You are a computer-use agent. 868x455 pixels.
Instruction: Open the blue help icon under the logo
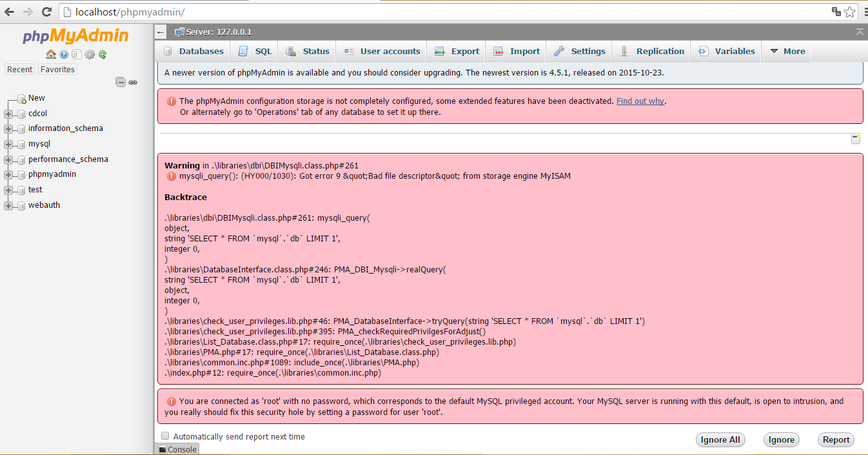[64, 55]
